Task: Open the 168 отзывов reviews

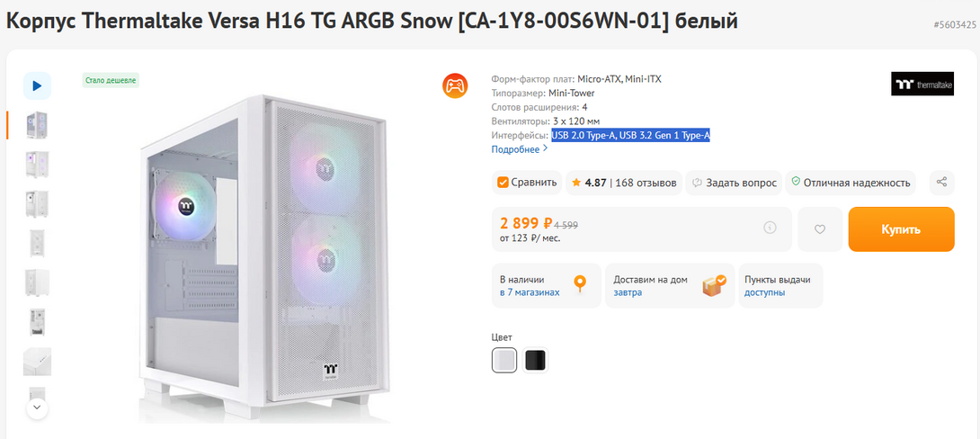Action: (x=646, y=183)
